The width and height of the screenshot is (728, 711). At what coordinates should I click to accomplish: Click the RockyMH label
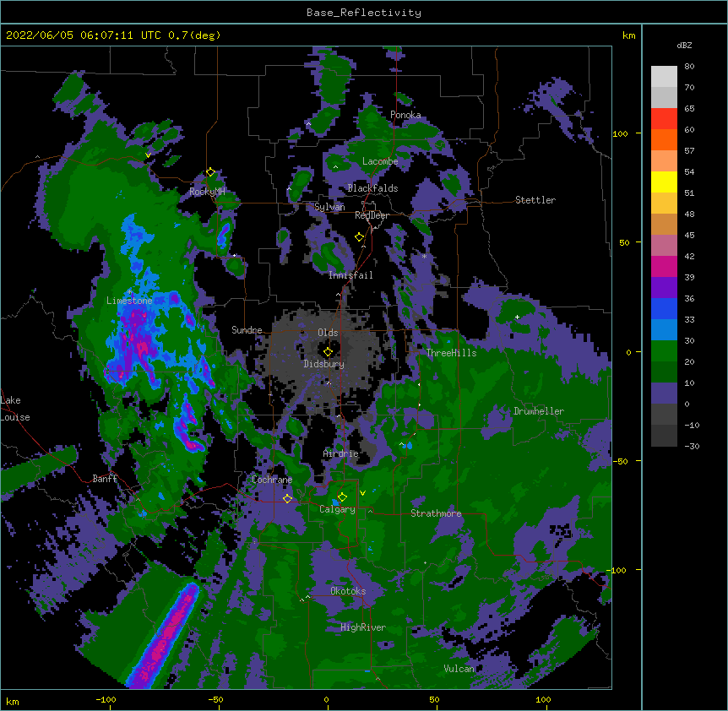(207, 192)
